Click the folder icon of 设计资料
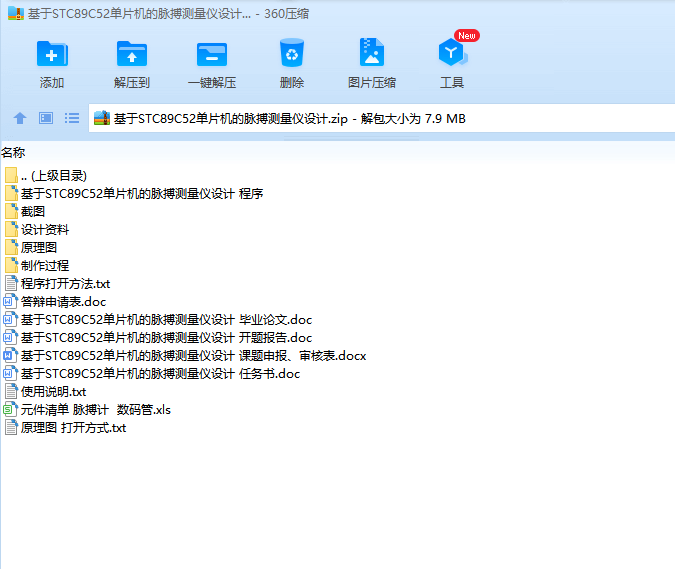675x569 pixels. point(11,229)
